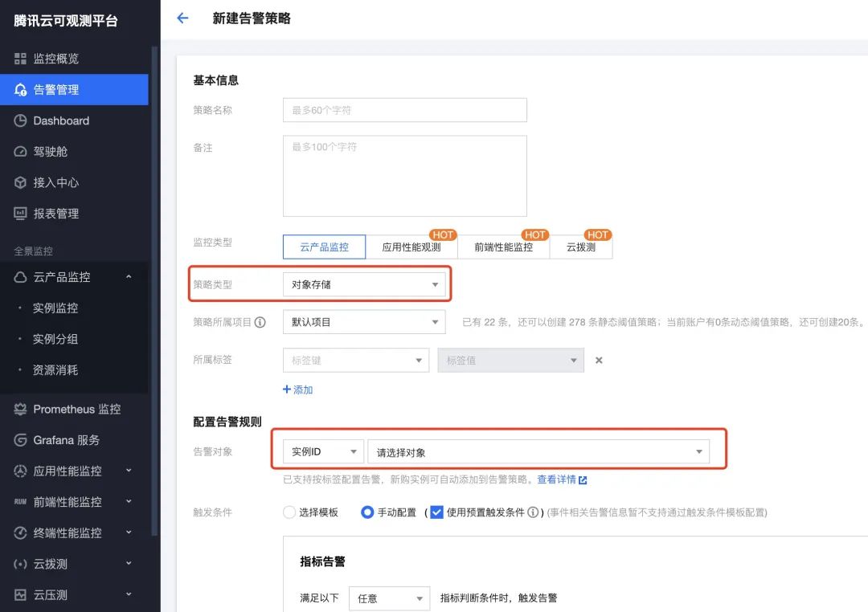Open the 查看详情 link

[556, 479]
